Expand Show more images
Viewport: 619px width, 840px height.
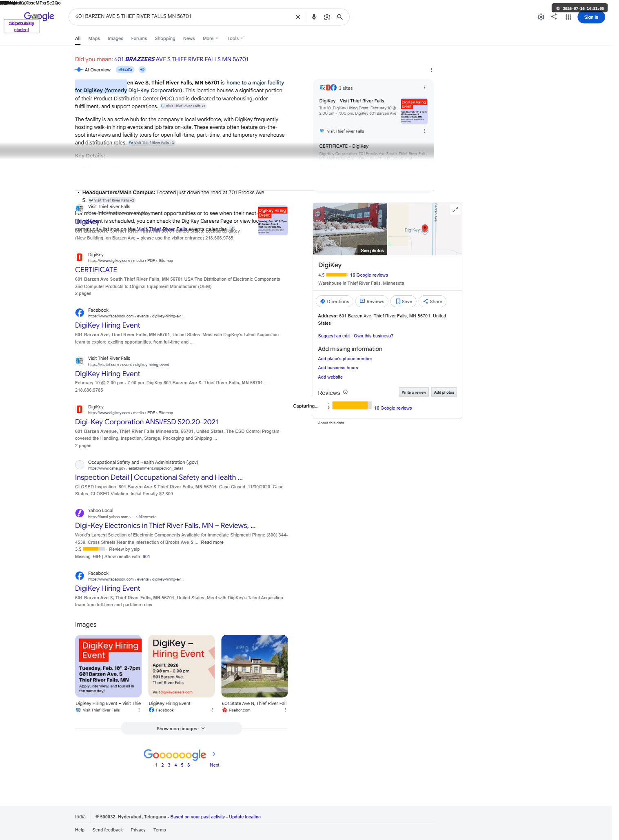pyautogui.click(x=181, y=728)
